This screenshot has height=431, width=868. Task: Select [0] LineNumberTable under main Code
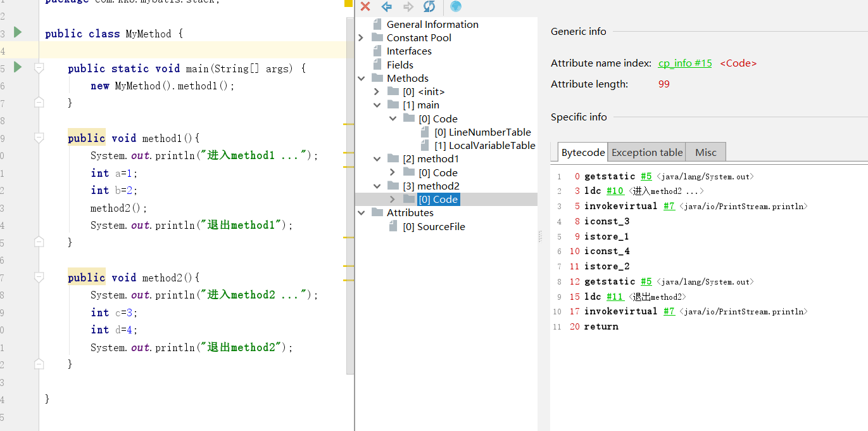click(x=482, y=132)
